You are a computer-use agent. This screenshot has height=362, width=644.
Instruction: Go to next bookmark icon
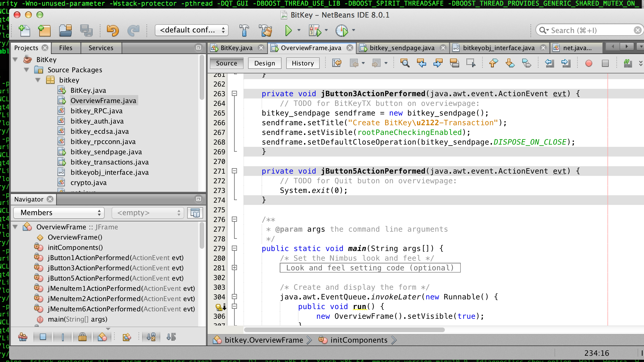510,63
